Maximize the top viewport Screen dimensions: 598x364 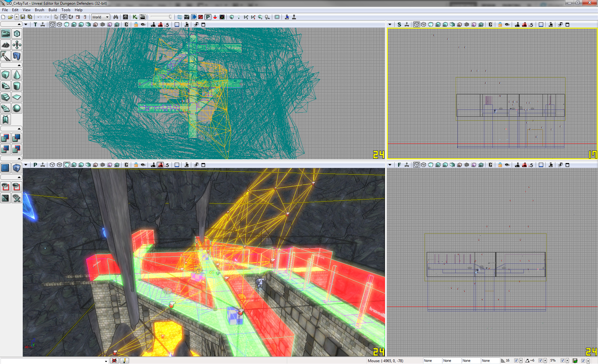point(203,25)
